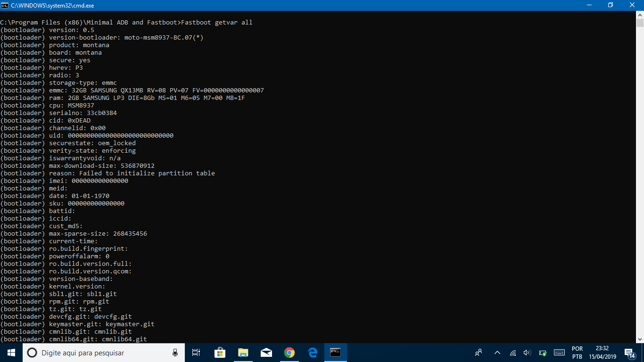Click the 'serialno: 33cb0384' line

[x=58, y=113]
